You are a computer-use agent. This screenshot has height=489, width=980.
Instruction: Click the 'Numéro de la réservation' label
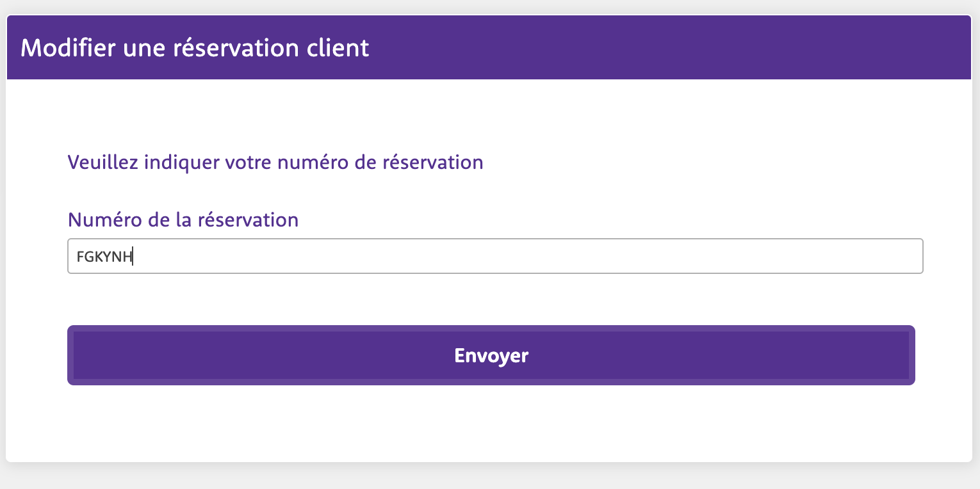coord(183,220)
